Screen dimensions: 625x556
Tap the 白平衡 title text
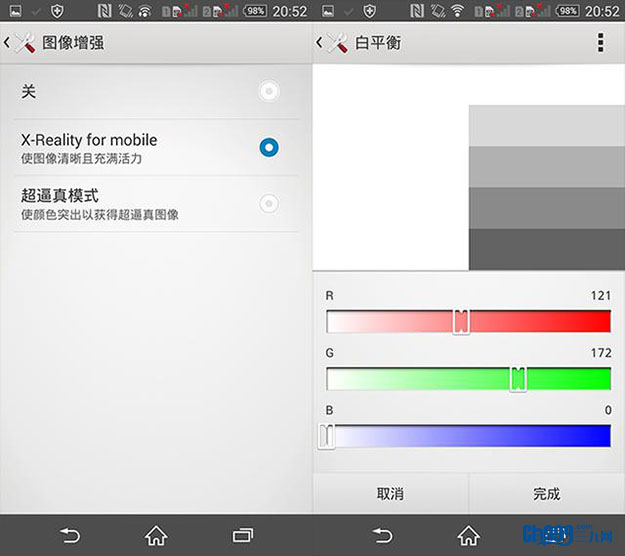point(378,43)
